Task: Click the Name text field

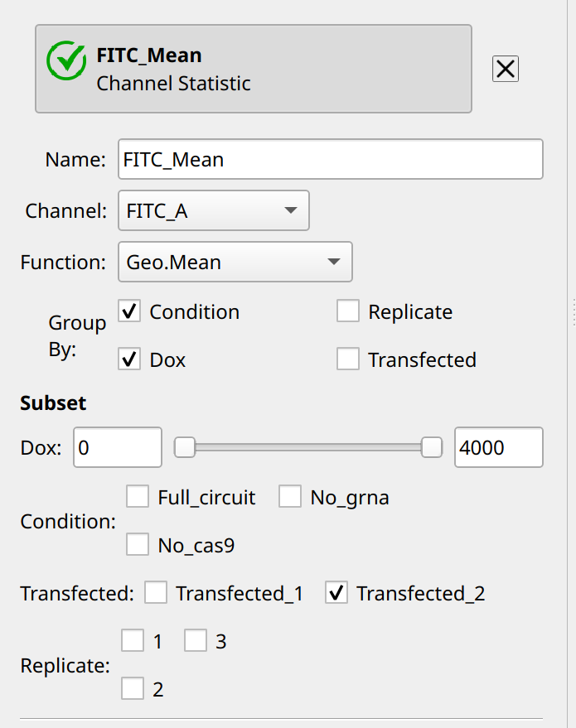Action: pos(331,159)
